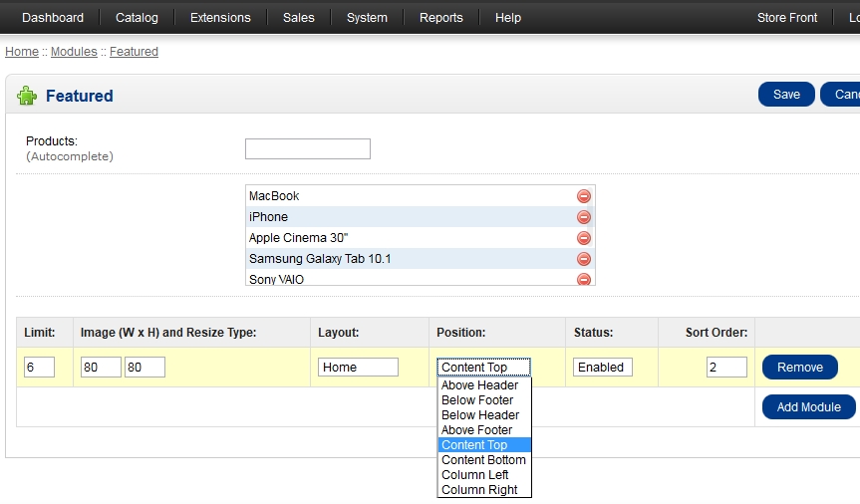The image size is (860, 504).
Task: Focus the Products autocomplete text field
Action: point(307,149)
